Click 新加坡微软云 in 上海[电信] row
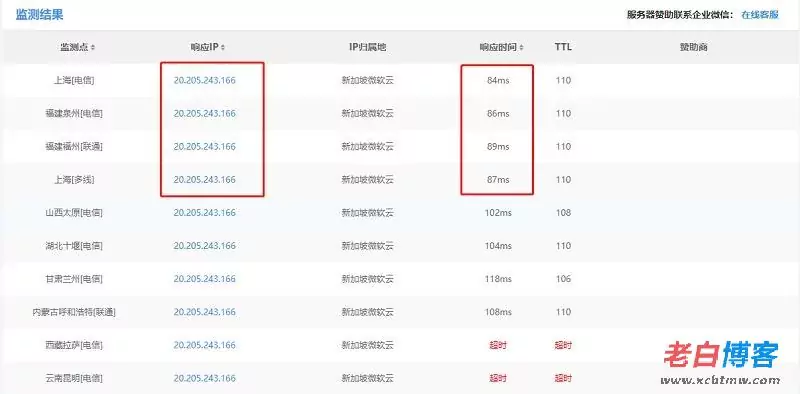800x394 pixels. (367, 81)
